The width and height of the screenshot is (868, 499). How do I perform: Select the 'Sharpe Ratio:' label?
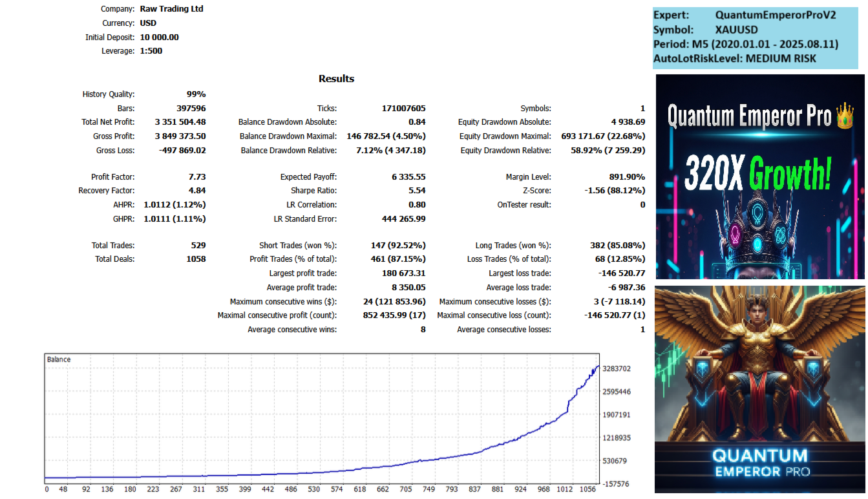pyautogui.click(x=314, y=191)
